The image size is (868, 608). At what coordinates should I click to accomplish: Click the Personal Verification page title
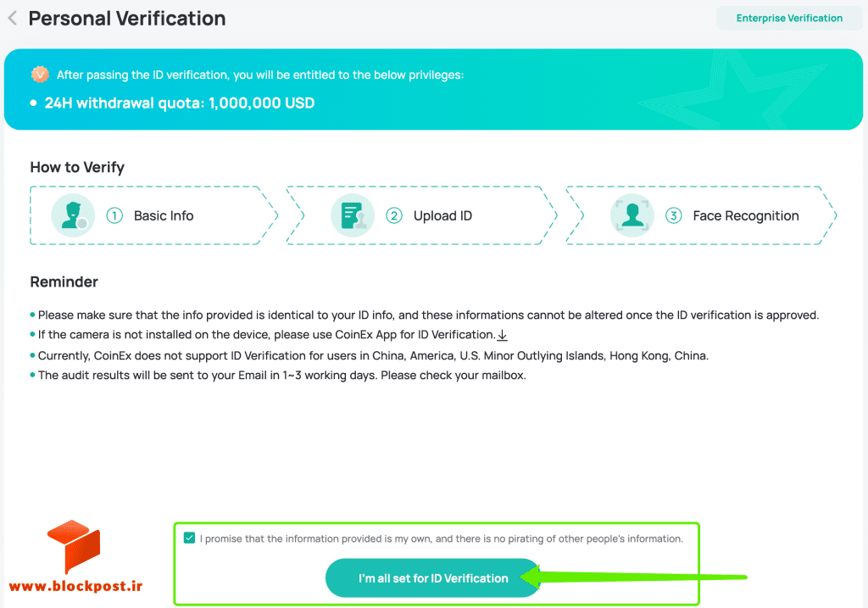[127, 19]
